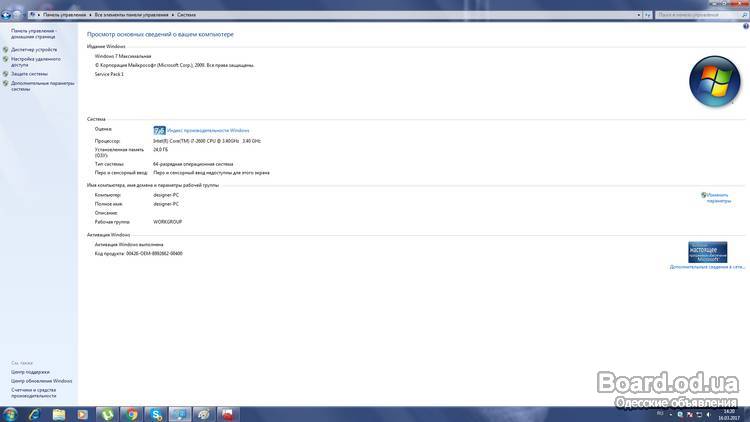Open 'Индекс производительности Windows' link
The image size is (750, 422).
point(208,131)
